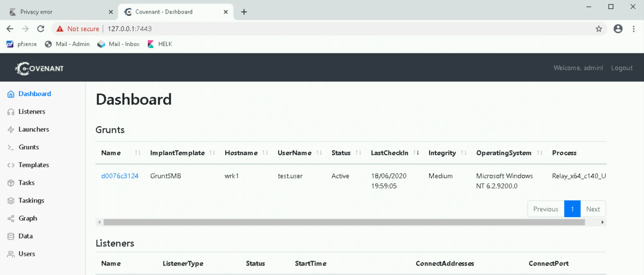
Task: Bookmark this page with star icon
Action: 599,29
